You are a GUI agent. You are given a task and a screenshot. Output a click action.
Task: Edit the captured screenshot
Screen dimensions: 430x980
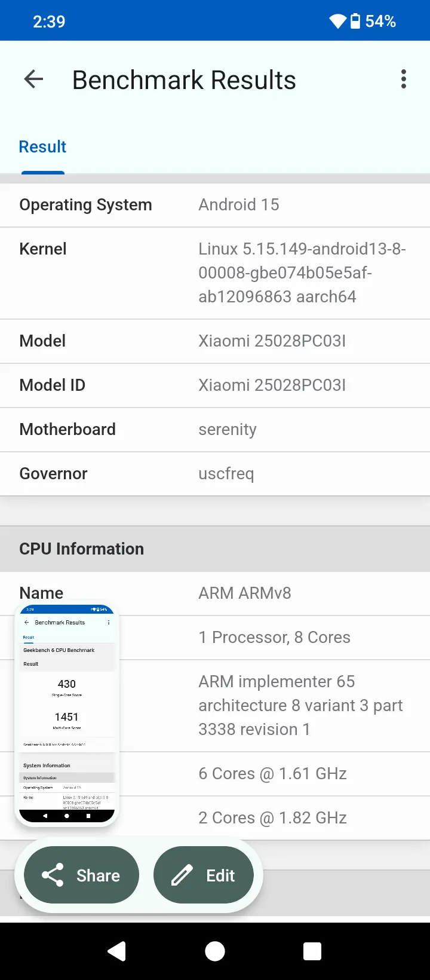click(x=204, y=875)
